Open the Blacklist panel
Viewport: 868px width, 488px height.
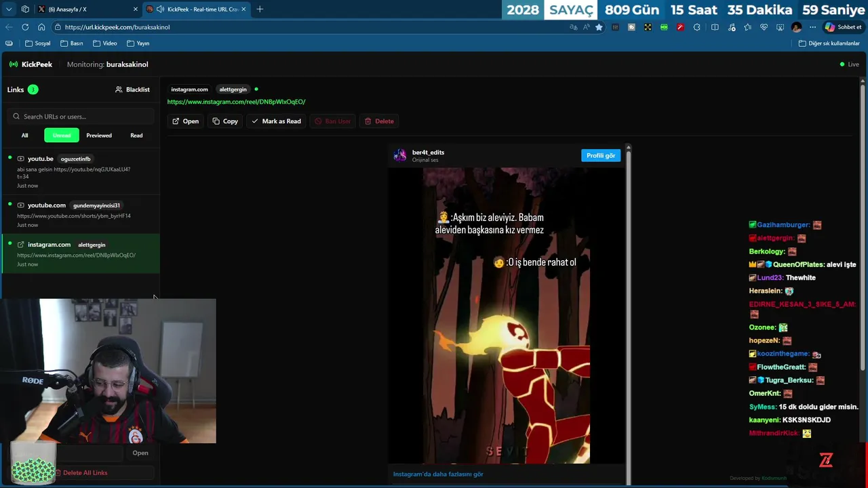[132, 89]
